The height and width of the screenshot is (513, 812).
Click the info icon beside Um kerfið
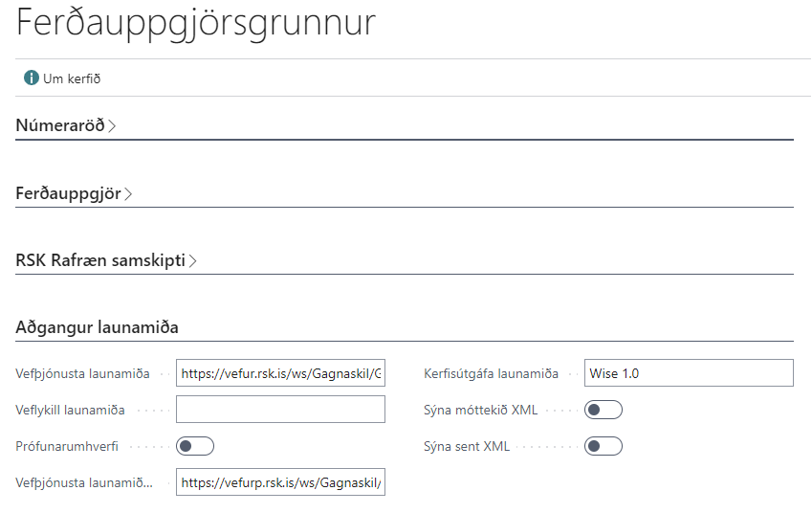[x=32, y=78]
